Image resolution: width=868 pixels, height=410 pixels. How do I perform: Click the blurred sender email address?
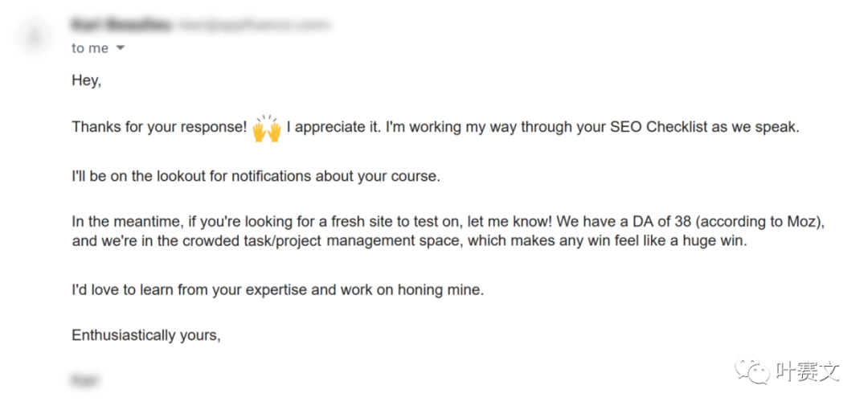tap(253, 25)
